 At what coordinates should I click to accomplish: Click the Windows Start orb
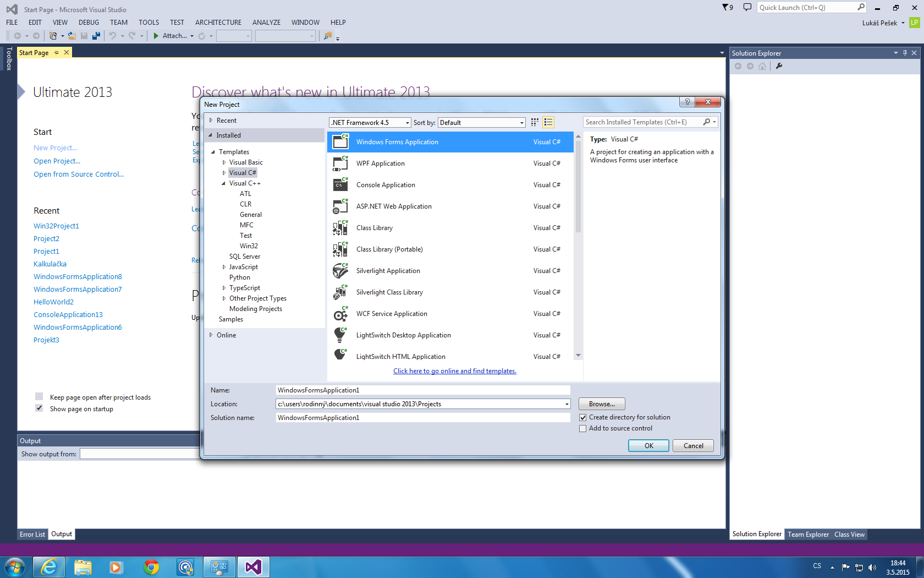pos(15,567)
